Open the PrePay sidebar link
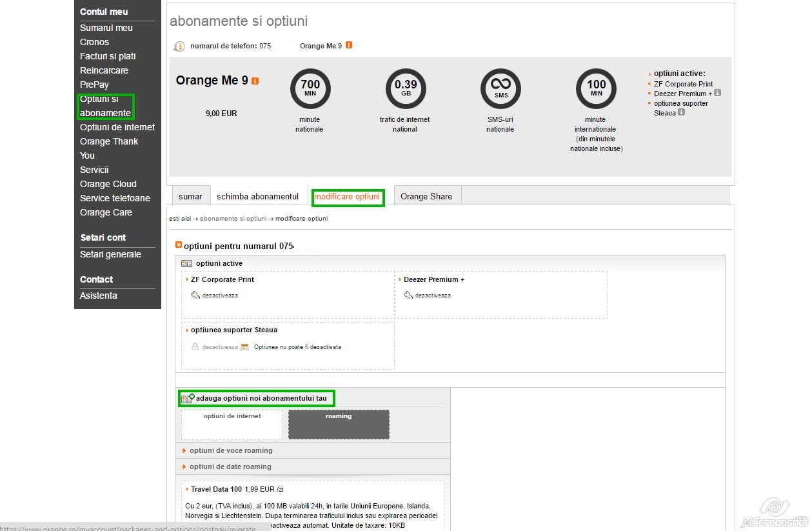812x531 pixels. tap(94, 85)
